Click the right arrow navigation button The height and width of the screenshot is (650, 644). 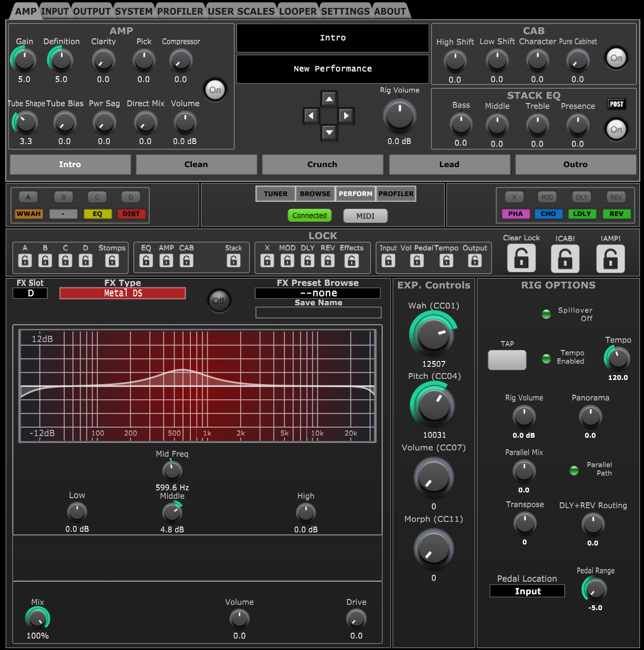(x=346, y=116)
